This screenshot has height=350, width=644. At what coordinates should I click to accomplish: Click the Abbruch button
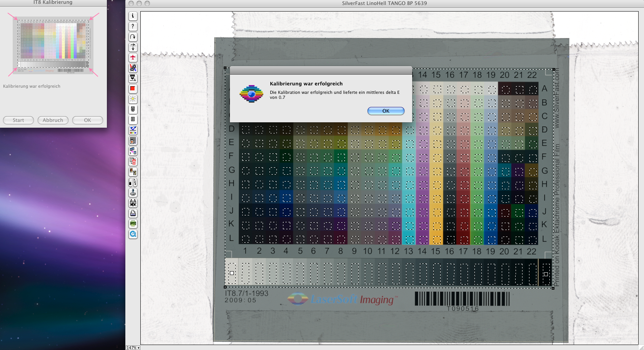[53, 120]
